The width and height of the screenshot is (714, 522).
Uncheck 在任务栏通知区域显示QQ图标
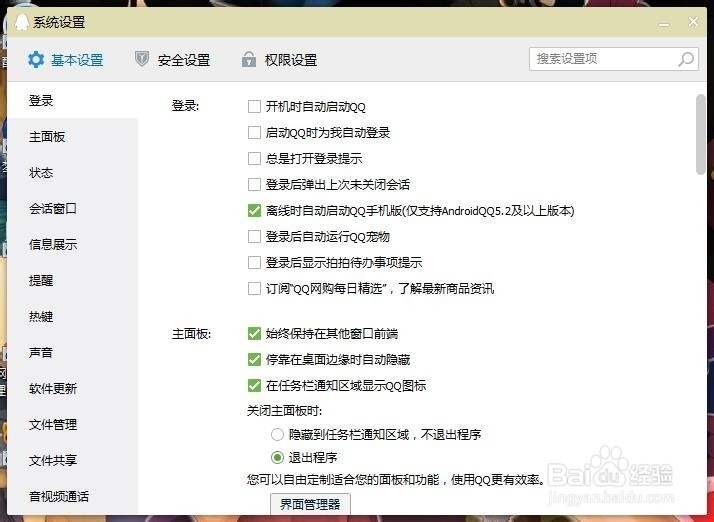(254, 385)
